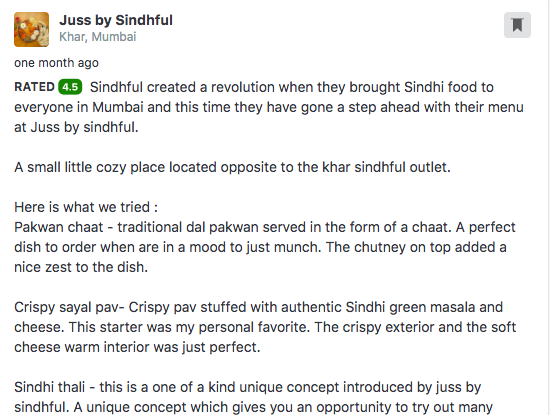Image resolution: width=550 pixels, height=415 pixels.
Task: Open the 'one month ago' review timestamp
Action: 56,63
